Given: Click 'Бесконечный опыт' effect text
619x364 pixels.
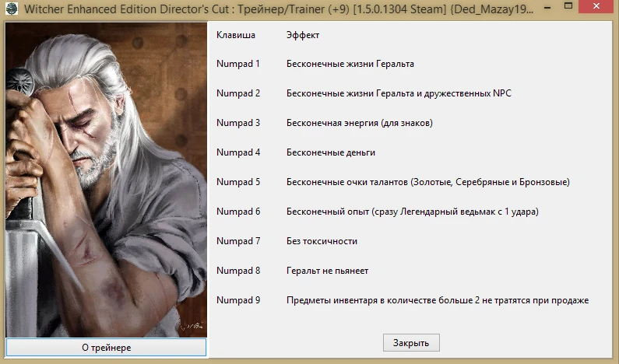Looking at the screenshot, I should [413, 212].
